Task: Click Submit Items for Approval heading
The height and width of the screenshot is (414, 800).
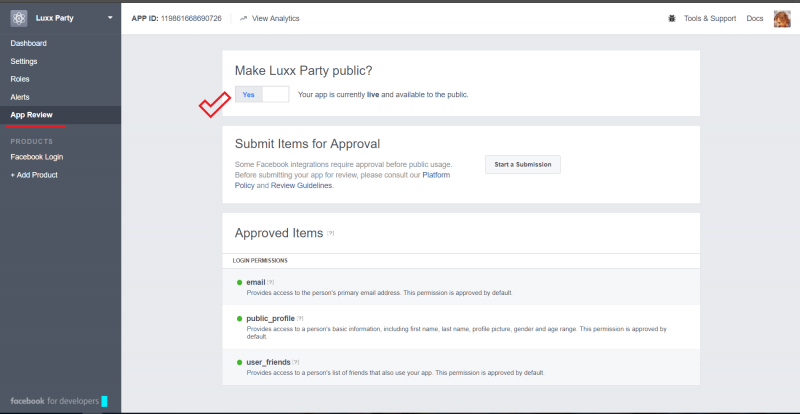Action: click(x=307, y=144)
